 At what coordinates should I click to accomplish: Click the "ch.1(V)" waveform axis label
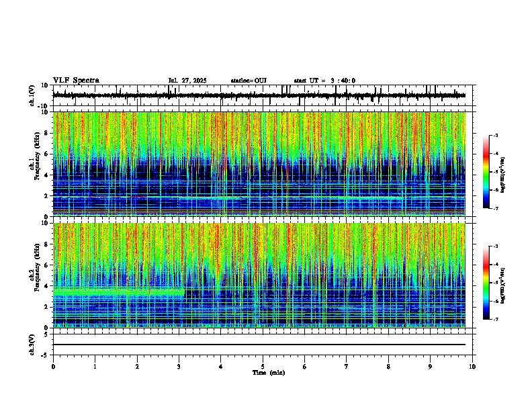coord(32,95)
